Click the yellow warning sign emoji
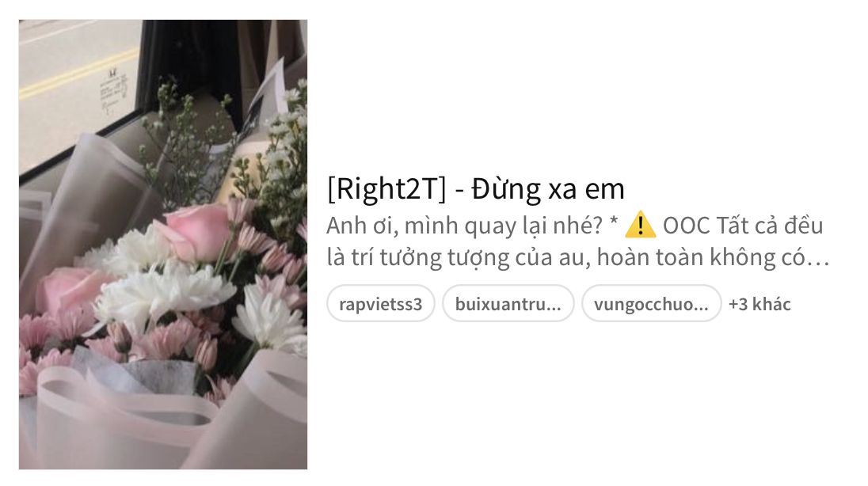868x486 pixels. (641, 225)
